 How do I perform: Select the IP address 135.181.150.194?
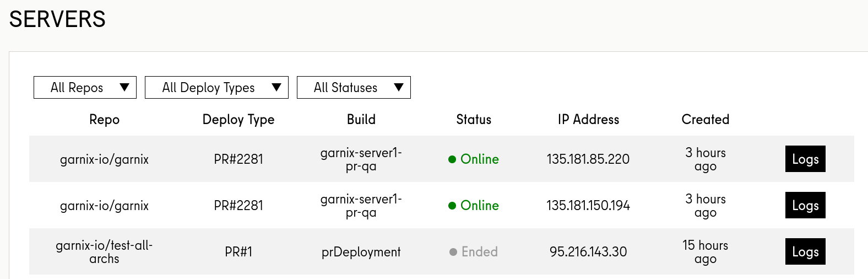coord(588,206)
